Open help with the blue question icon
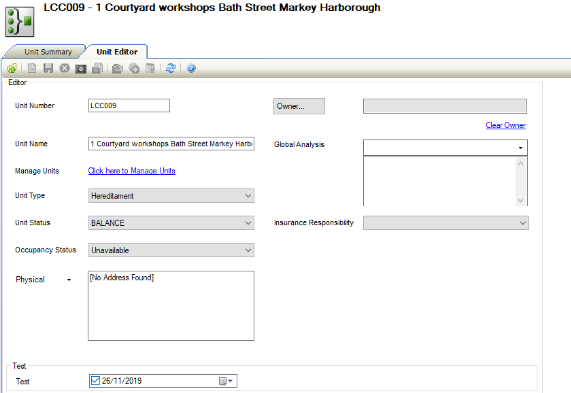The height and width of the screenshot is (393, 571). (x=191, y=68)
